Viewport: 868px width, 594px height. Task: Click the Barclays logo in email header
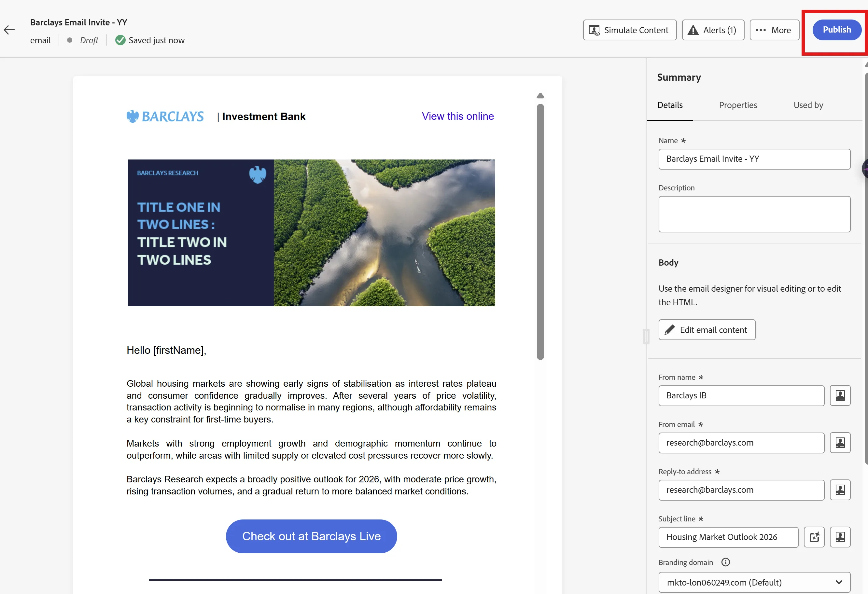click(165, 117)
